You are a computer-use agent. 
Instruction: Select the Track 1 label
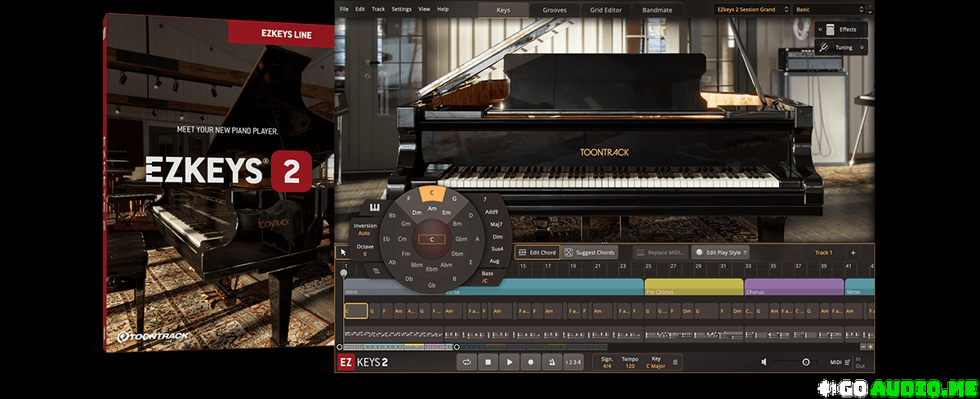click(823, 253)
